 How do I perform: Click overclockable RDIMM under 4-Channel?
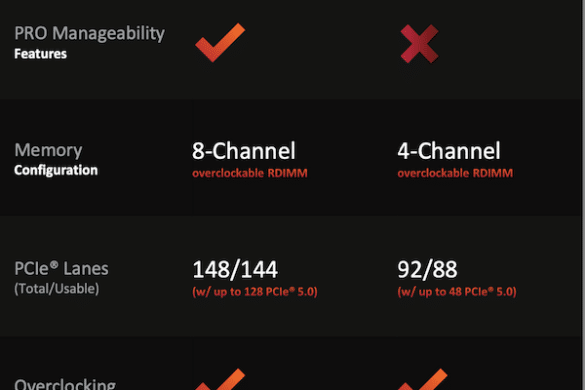coord(455,173)
